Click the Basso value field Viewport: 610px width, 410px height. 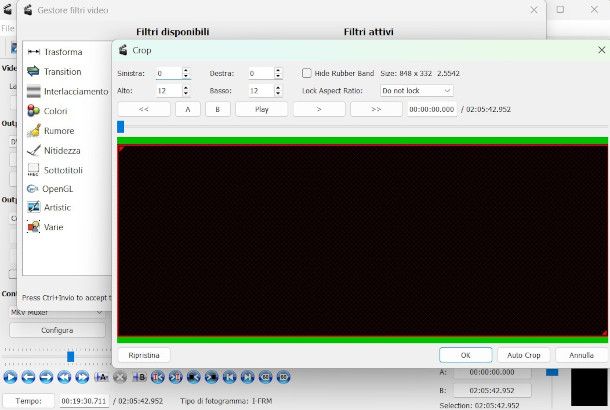(261, 91)
